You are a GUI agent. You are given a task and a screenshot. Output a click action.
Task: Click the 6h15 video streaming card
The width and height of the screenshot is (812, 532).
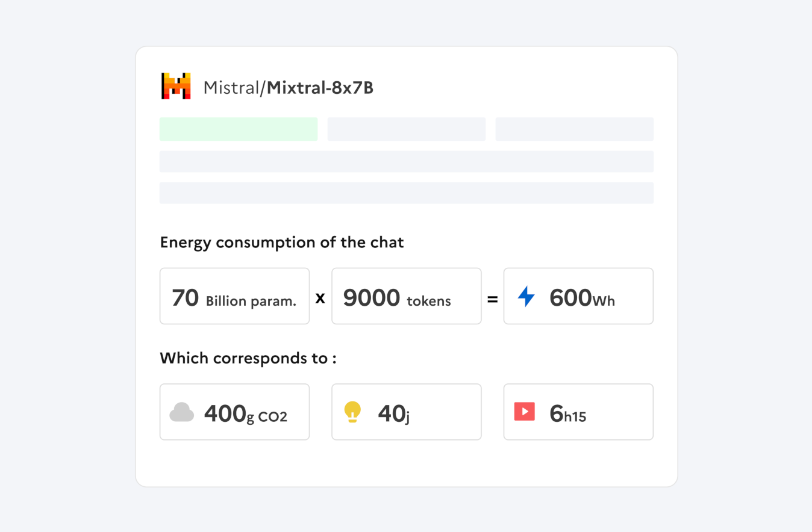point(578,412)
